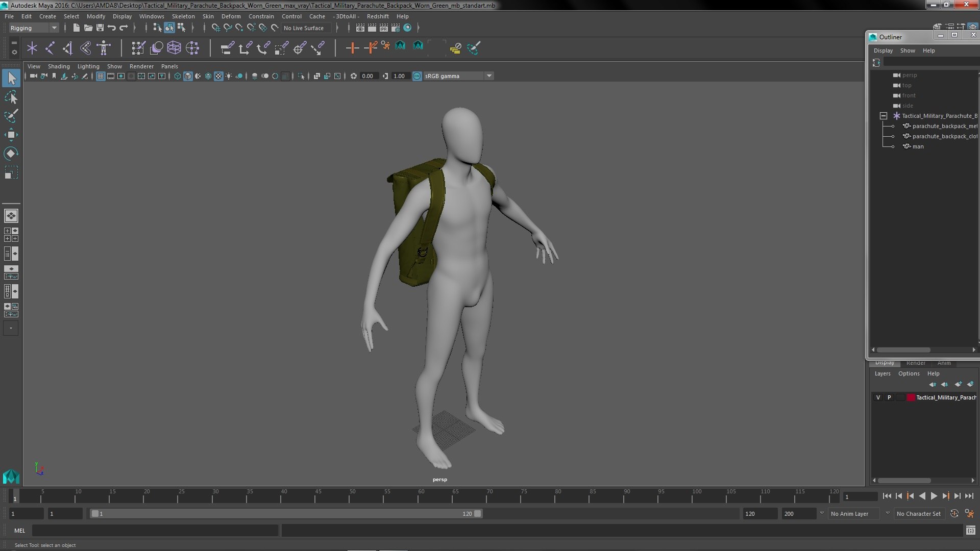
Task: Click the MEL command line input
Action: 155,531
